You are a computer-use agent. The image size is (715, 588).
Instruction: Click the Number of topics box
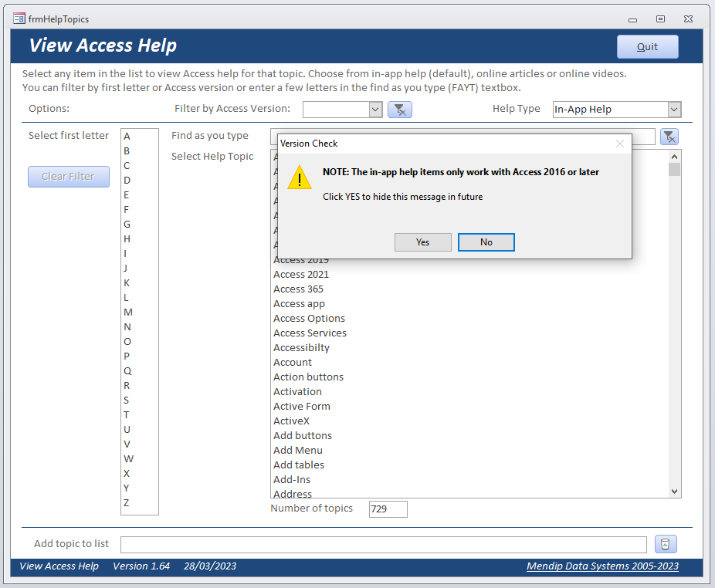[388, 509]
